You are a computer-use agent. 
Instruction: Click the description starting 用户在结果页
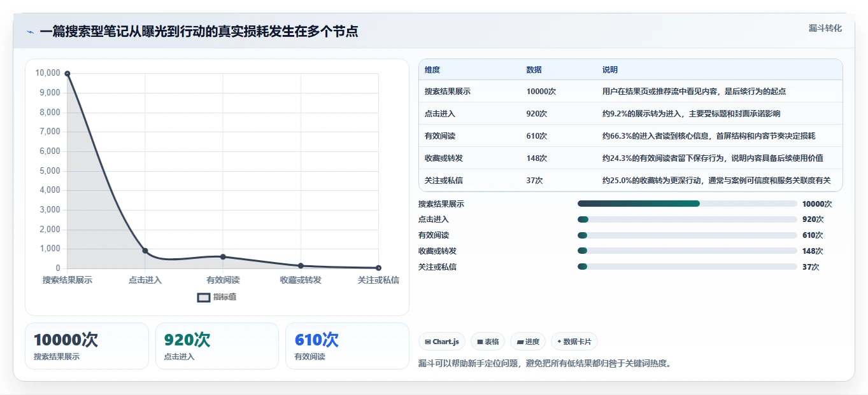[694, 92]
